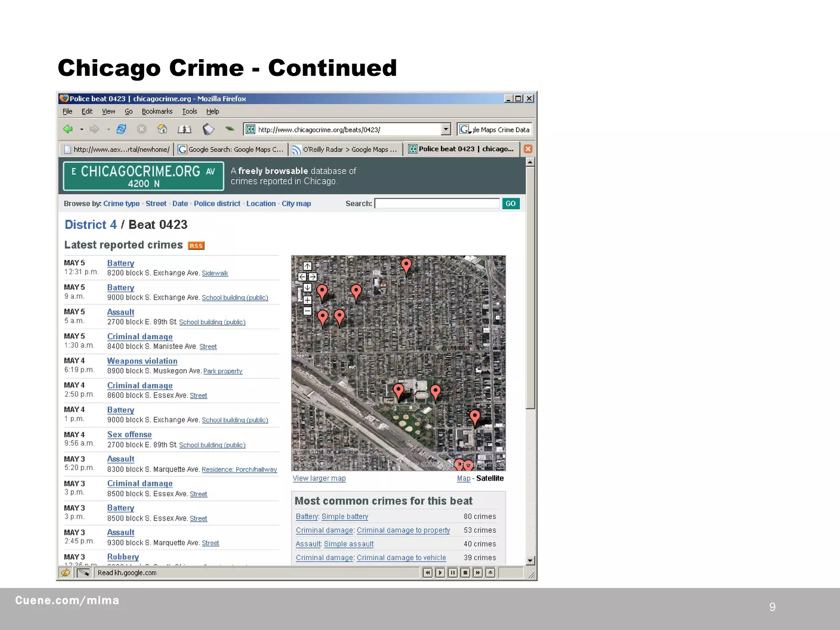The width and height of the screenshot is (840, 630).
Task: Zoom out the map with the minus control
Action: coord(307,311)
